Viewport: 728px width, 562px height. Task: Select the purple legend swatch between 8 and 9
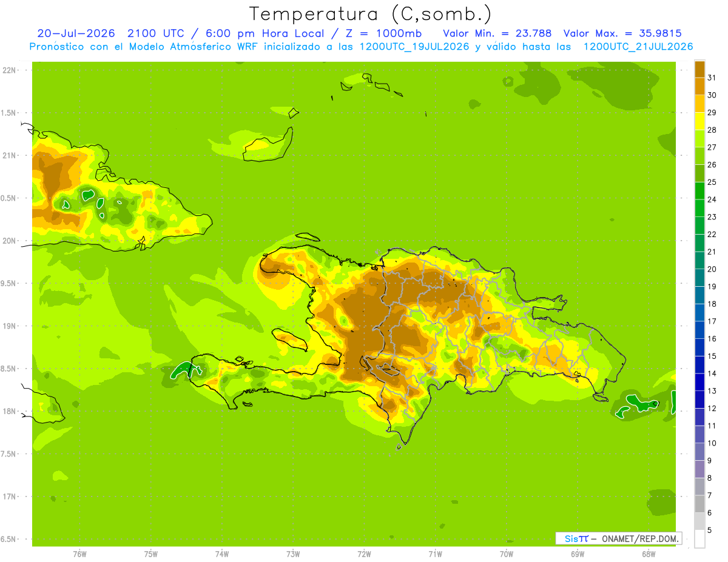699,469
